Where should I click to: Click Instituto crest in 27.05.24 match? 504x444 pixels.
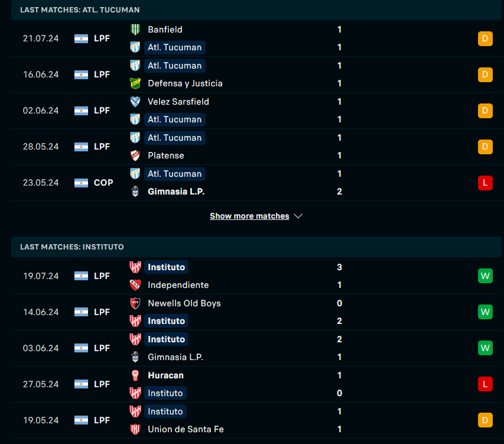pyautogui.click(x=135, y=393)
